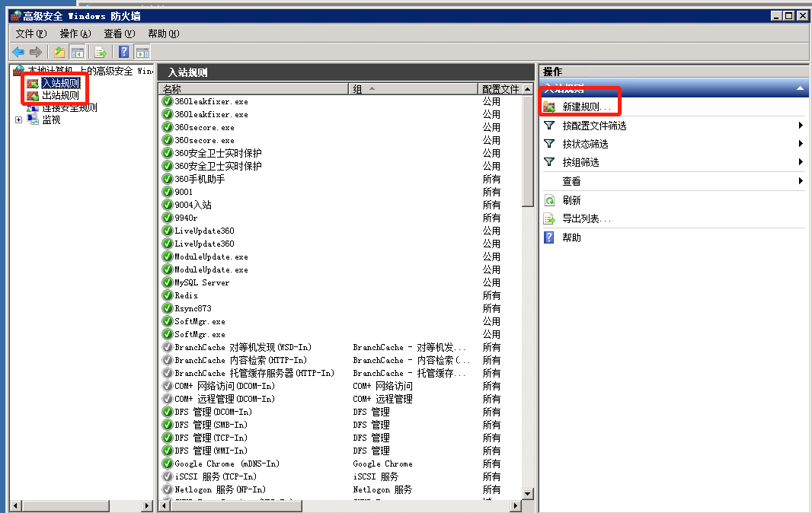Viewport: 812px width, 513px height.
Task: Click the Back navigation arrow icon
Action: click(17, 51)
